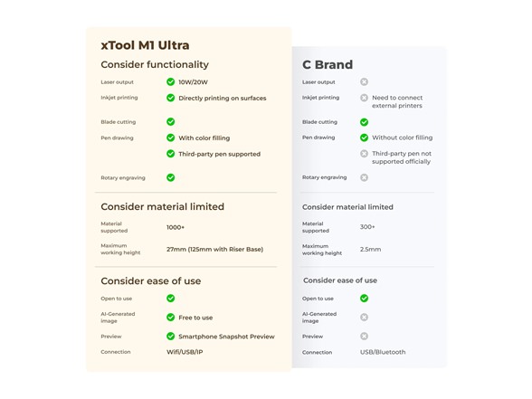The height and width of the screenshot is (399, 532).
Task: Click grey X beside Third-party pen not supported officially
Action: (x=364, y=154)
